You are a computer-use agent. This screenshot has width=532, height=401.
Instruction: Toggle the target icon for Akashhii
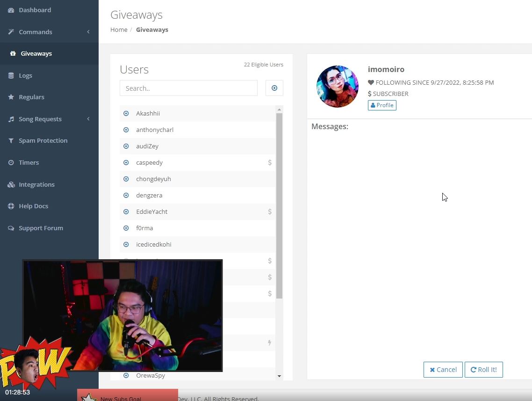pos(126,113)
